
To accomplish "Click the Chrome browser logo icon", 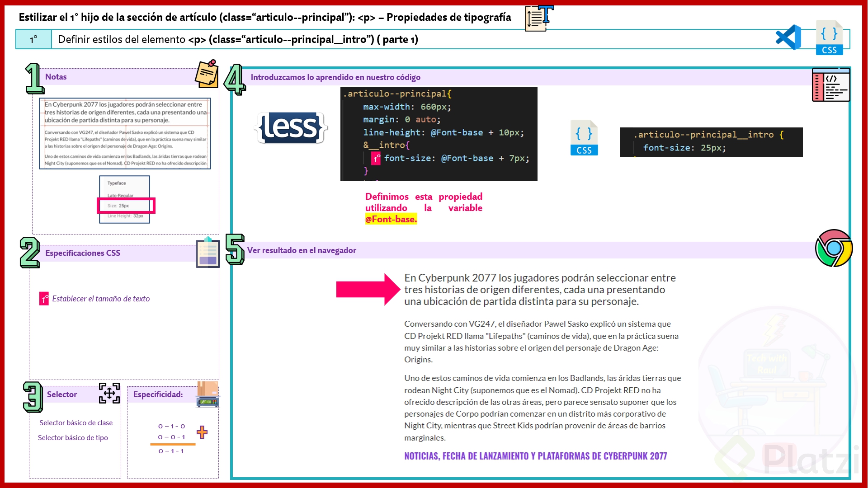I will point(834,248).
